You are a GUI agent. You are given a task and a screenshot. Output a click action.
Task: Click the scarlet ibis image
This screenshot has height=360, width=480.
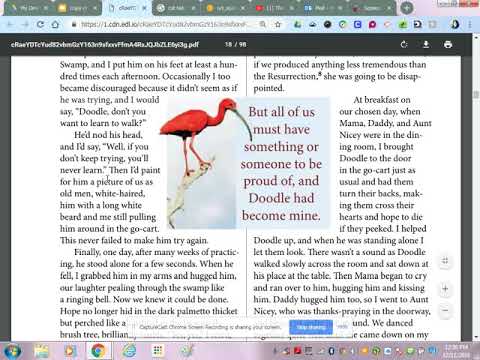203,163
